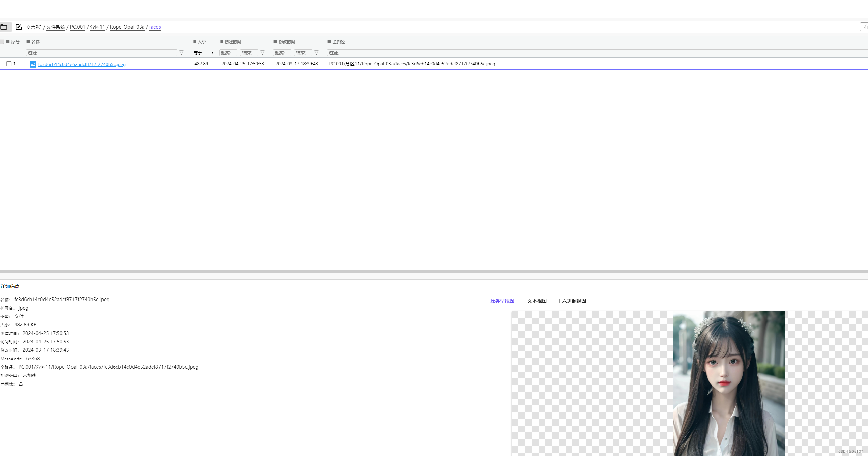Toggle the select-all checkbox in the header
The height and width of the screenshot is (456, 868).
[x=2, y=41]
